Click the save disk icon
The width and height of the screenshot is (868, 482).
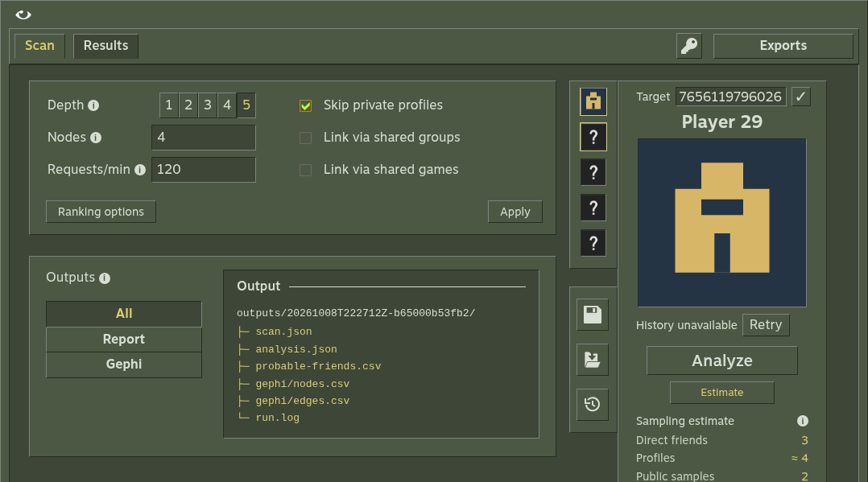tap(593, 315)
